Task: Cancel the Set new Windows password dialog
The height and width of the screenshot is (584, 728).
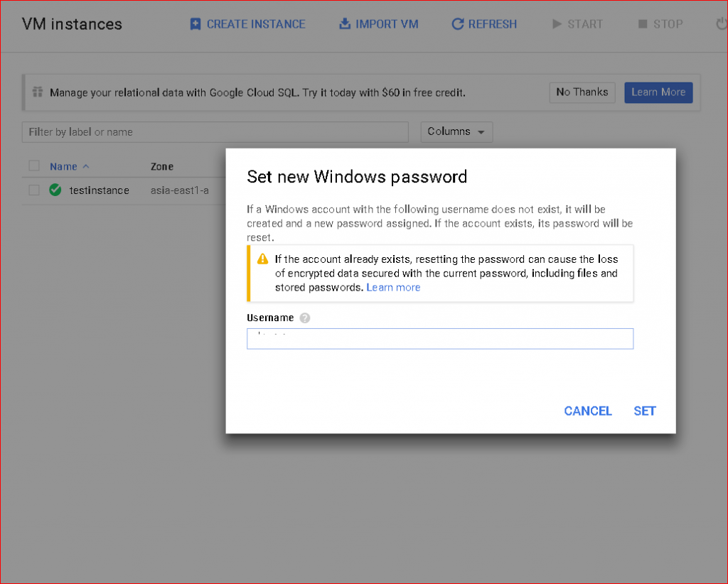Action: pyautogui.click(x=587, y=411)
